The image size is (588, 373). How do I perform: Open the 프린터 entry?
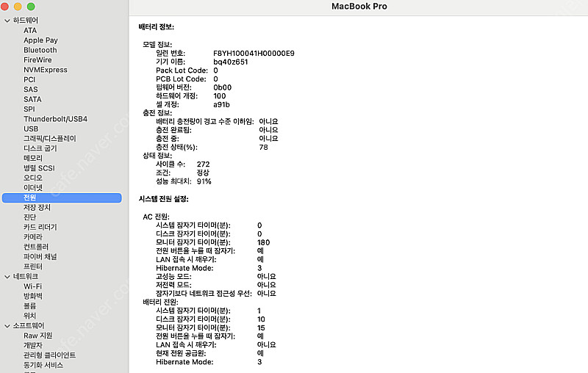click(33, 267)
